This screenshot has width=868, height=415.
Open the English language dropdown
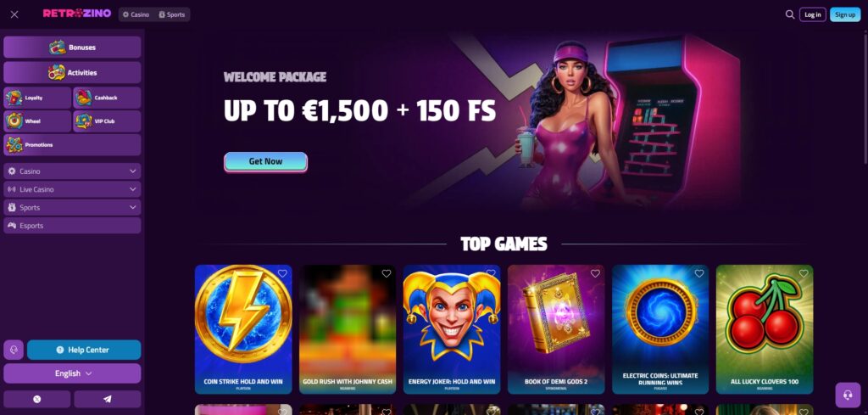tap(73, 373)
